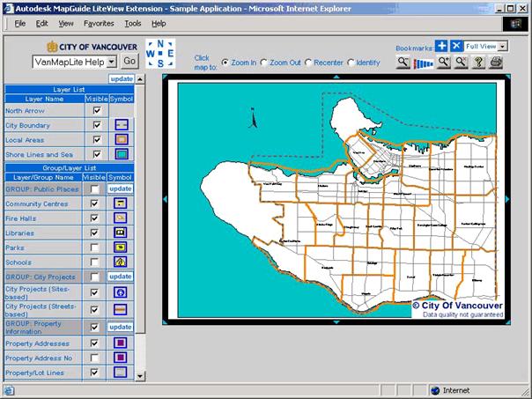Select the Zoom Out radio button
The height and width of the screenshot is (399, 532).
point(263,63)
